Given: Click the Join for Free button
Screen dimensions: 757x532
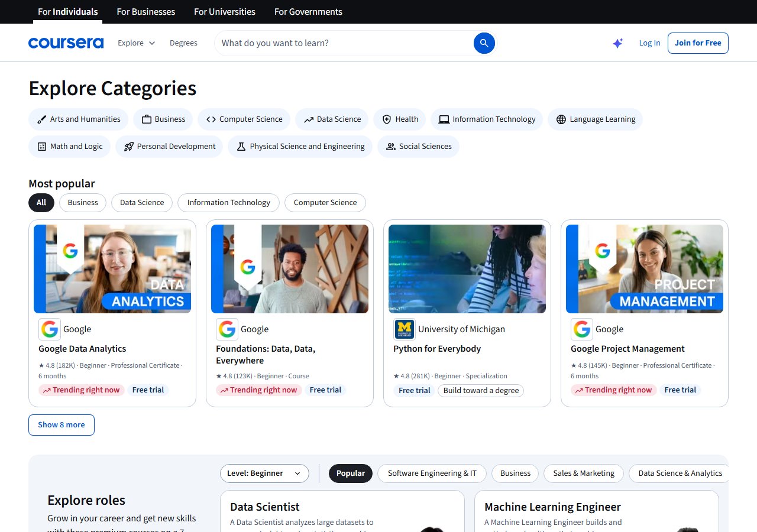Looking at the screenshot, I should click(698, 43).
